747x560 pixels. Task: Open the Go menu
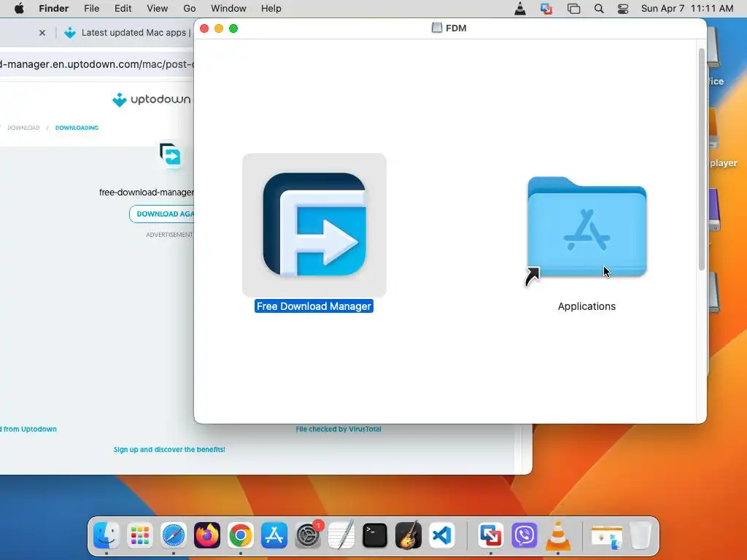(x=190, y=9)
